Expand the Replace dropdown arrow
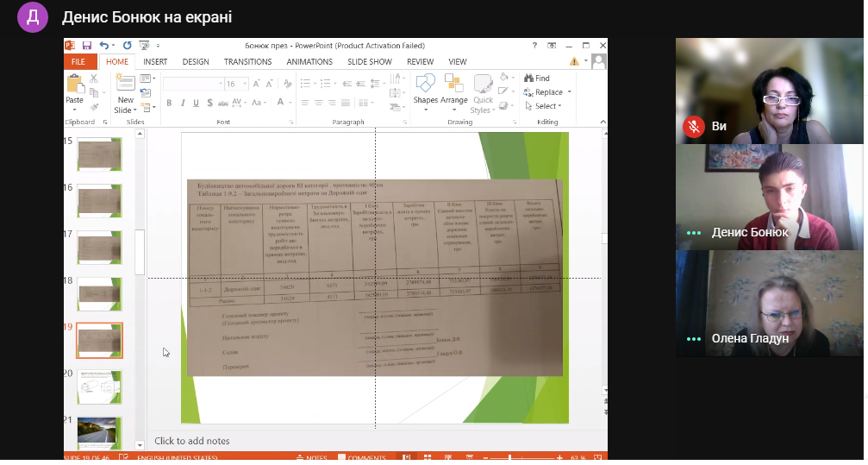 coord(569,92)
